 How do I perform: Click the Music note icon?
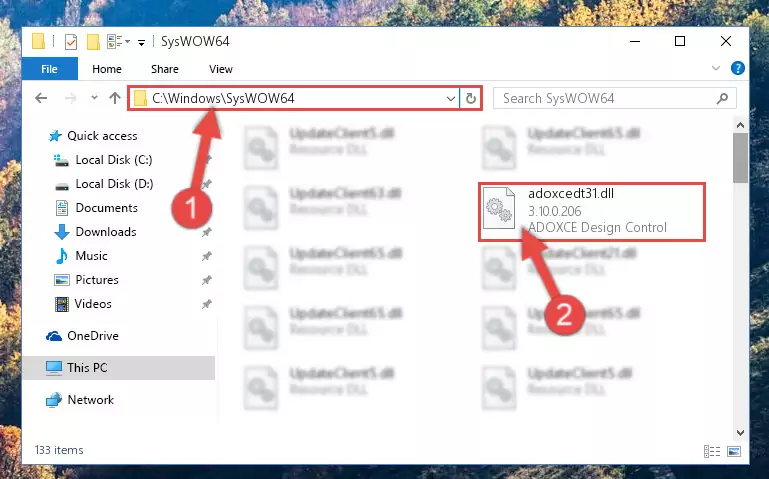coord(62,256)
